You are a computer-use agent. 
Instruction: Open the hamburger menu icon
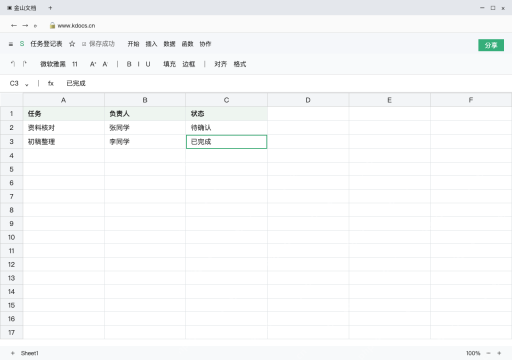pyautogui.click(x=11, y=44)
